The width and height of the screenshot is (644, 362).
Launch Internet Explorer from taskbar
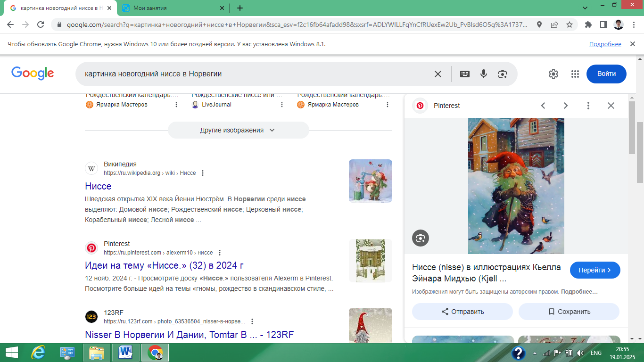point(38,353)
